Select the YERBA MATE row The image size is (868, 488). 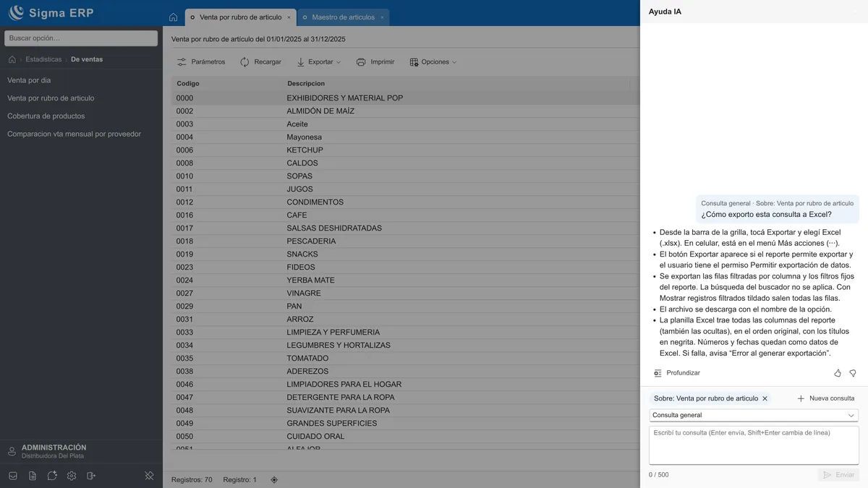405,280
